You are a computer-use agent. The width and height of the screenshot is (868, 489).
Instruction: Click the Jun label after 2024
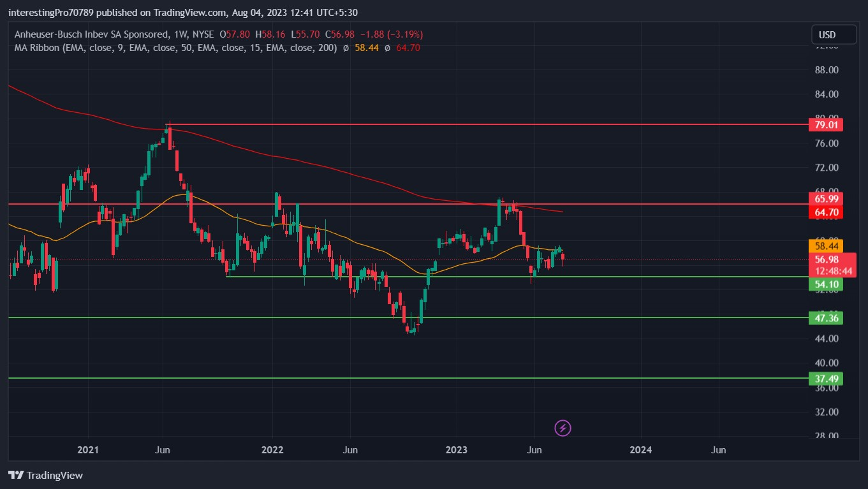(719, 450)
